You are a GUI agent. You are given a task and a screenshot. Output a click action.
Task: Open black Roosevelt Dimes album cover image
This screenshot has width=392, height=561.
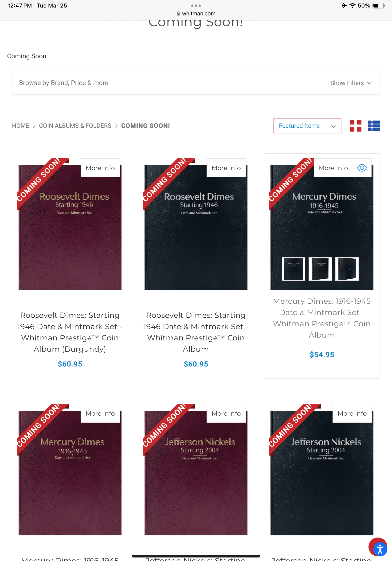coord(196,227)
